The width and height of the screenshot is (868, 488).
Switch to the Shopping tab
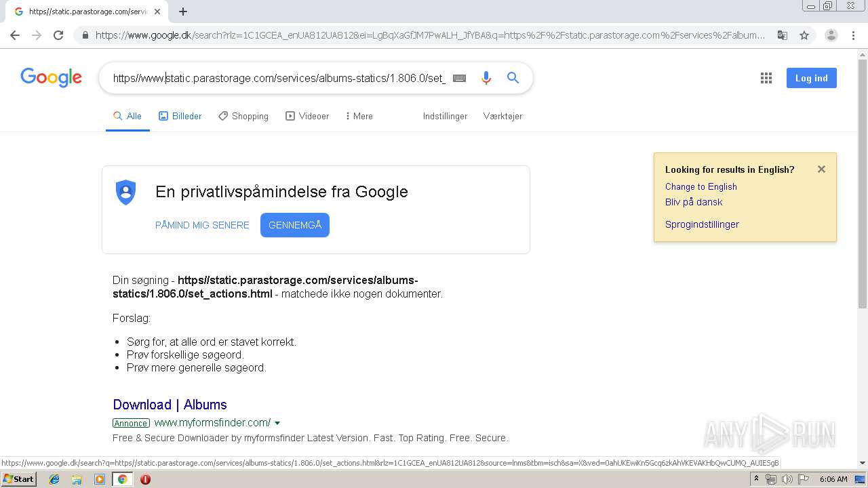243,116
